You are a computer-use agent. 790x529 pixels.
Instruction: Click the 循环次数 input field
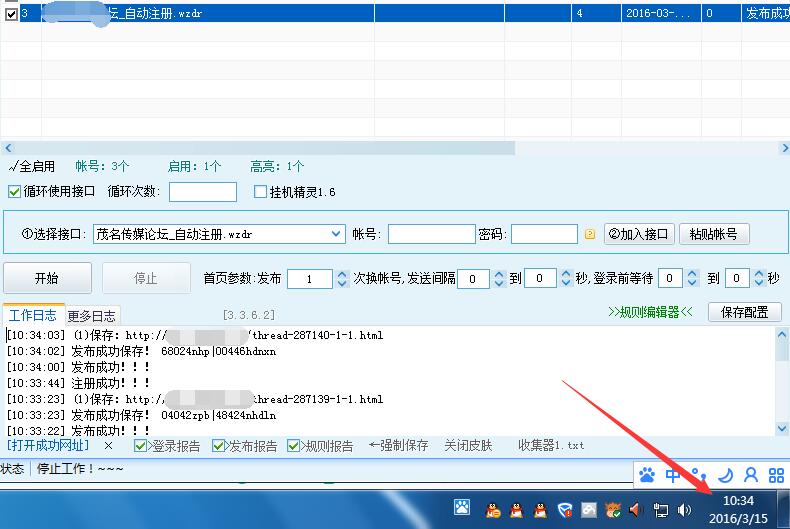coord(203,192)
